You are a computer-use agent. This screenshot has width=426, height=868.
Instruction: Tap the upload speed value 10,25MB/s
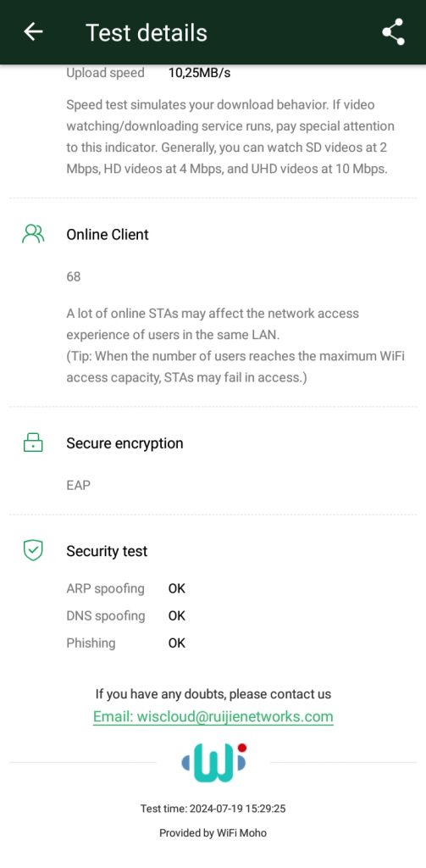(x=199, y=73)
